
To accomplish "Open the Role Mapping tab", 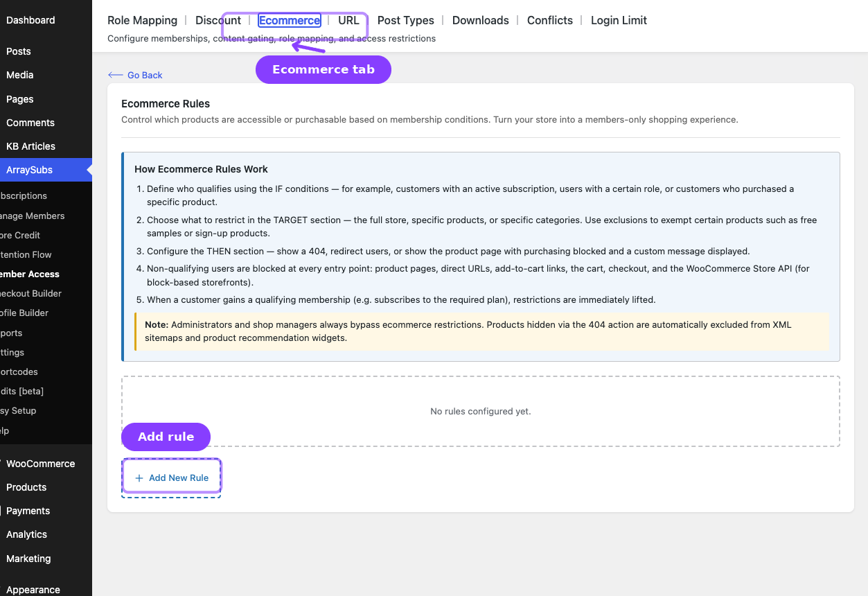I will pos(142,20).
